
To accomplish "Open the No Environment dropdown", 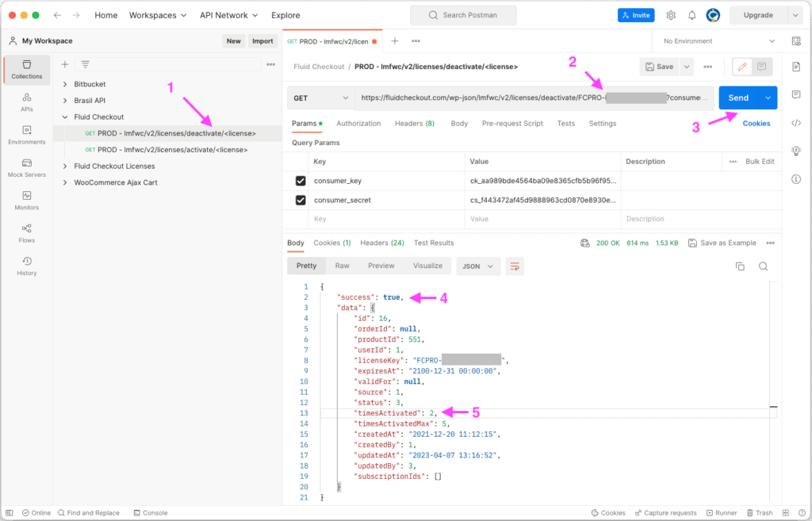I will pyautogui.click(x=719, y=41).
